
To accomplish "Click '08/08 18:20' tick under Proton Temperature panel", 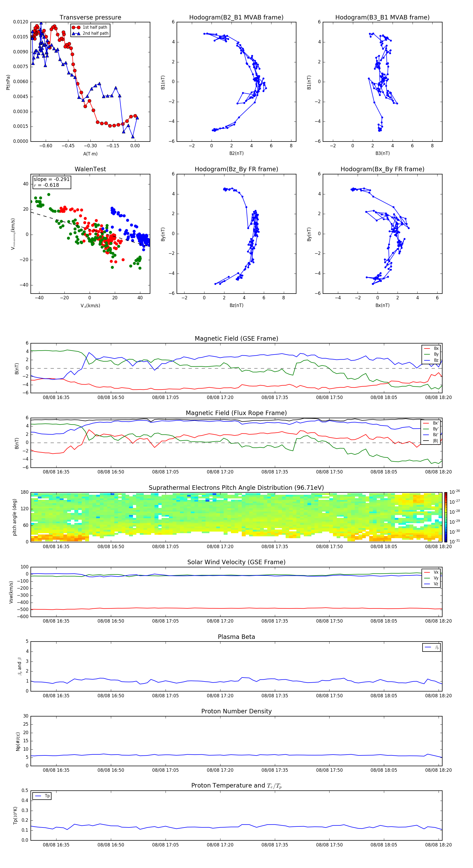I will 438,845.
